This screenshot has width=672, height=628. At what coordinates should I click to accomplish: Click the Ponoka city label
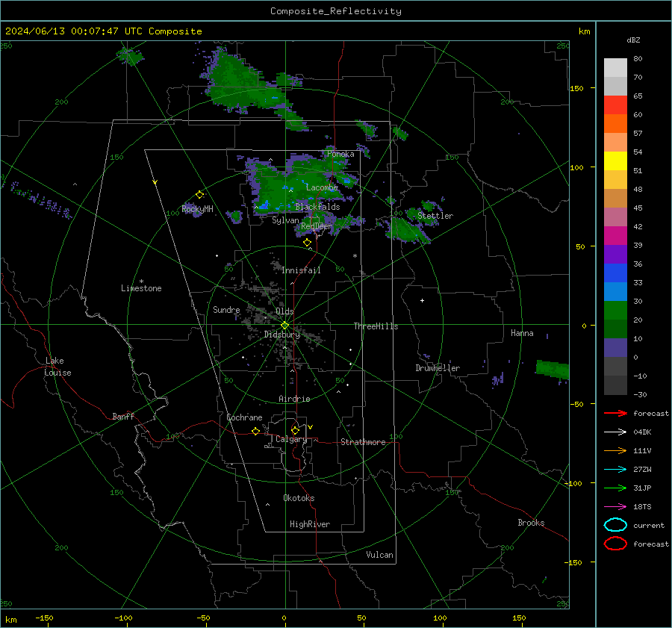pos(340,154)
